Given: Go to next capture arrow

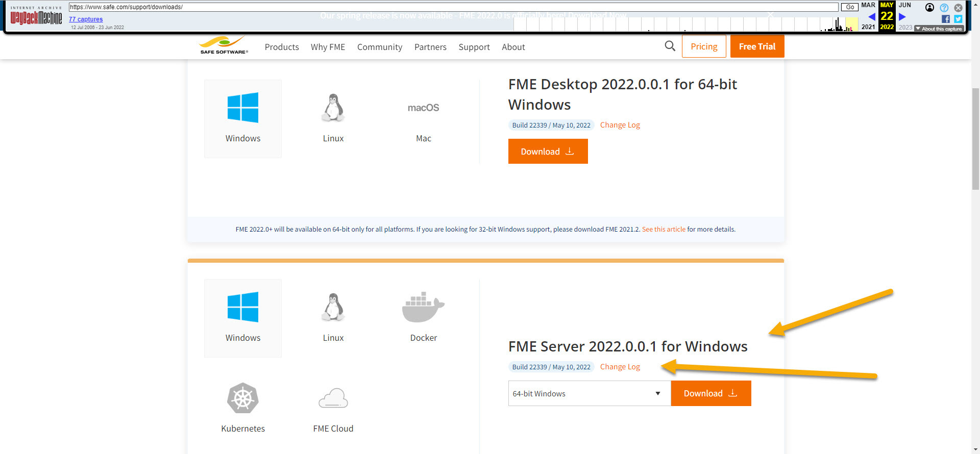Looking at the screenshot, I should [902, 17].
